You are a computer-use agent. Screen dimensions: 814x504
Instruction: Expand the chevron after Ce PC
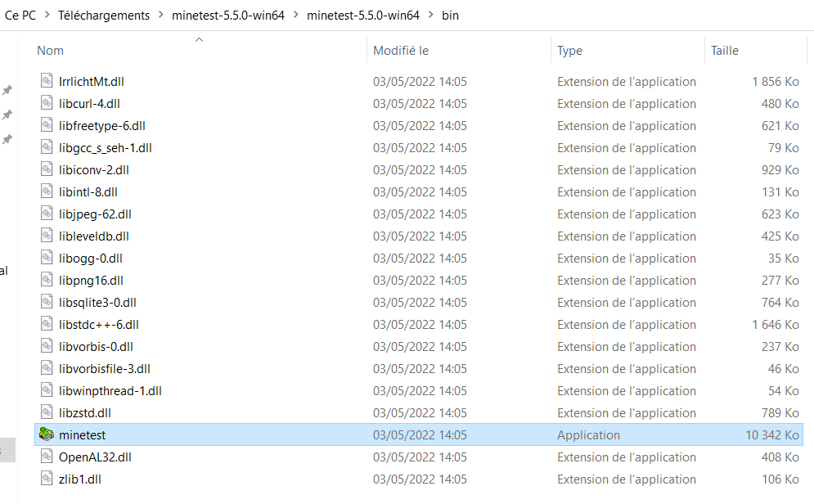tap(47, 15)
